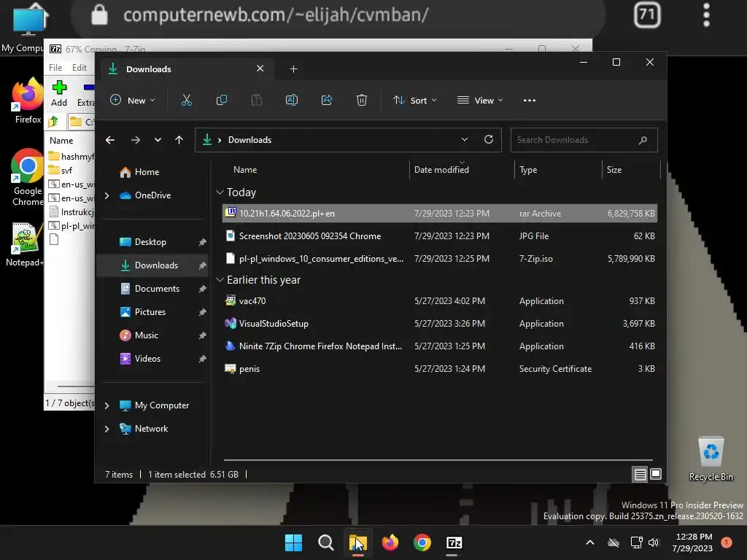
Task: Select the vac470 application
Action: click(440, 301)
